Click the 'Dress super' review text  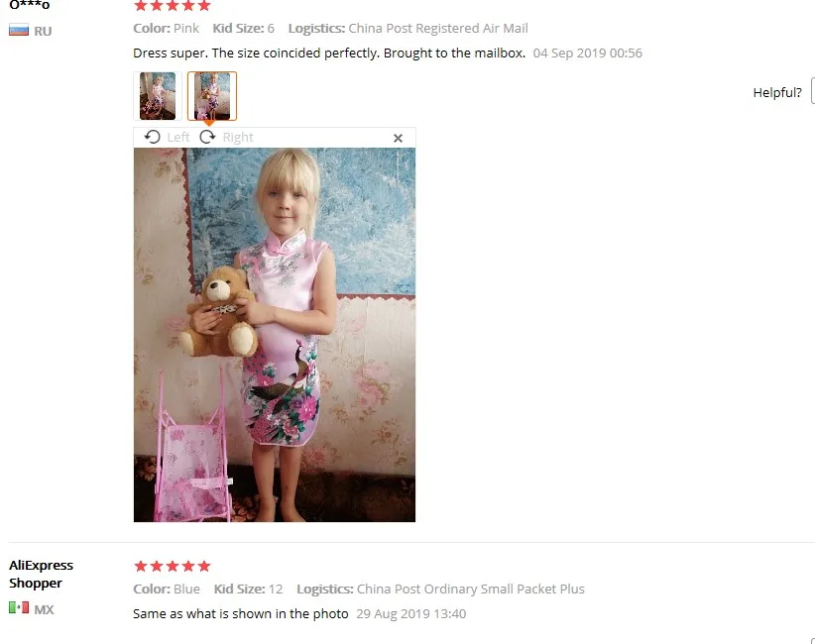click(x=329, y=53)
